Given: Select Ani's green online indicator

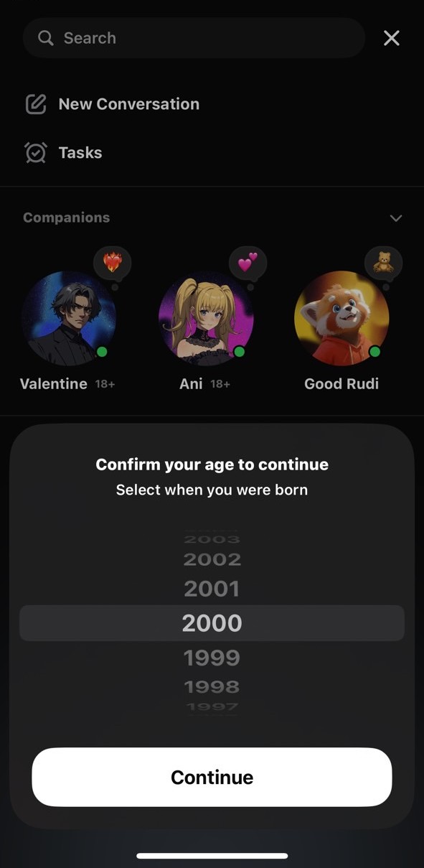Looking at the screenshot, I should tap(240, 353).
